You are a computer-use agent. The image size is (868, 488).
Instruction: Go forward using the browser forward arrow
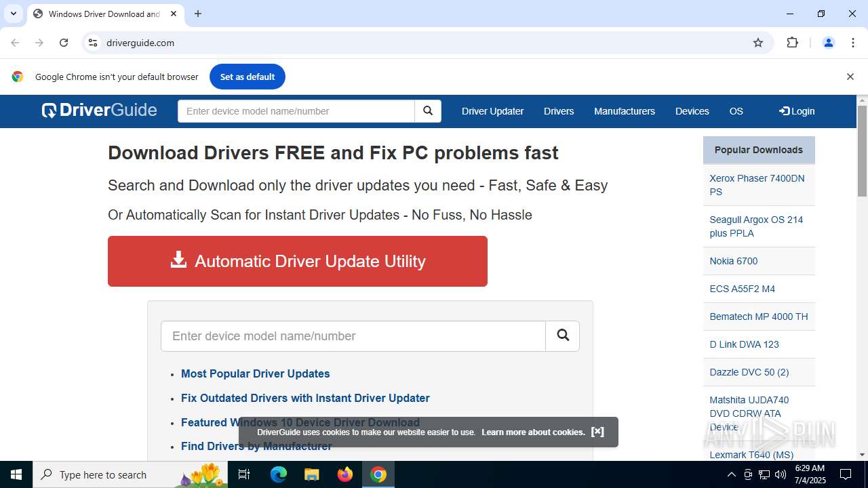coord(39,43)
